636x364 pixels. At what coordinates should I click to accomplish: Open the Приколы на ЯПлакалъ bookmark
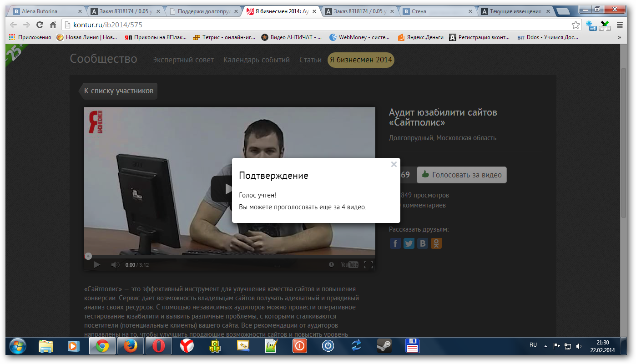pos(156,37)
